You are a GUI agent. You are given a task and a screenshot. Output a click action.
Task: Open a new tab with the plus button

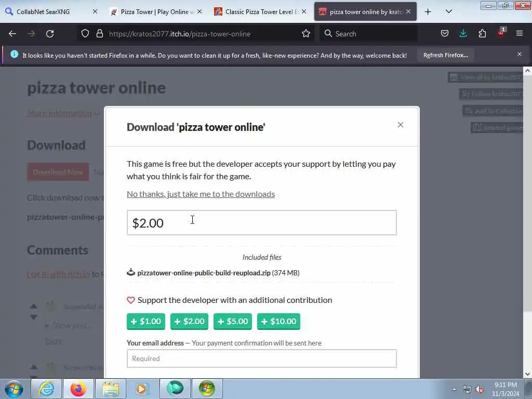pyautogui.click(x=428, y=12)
